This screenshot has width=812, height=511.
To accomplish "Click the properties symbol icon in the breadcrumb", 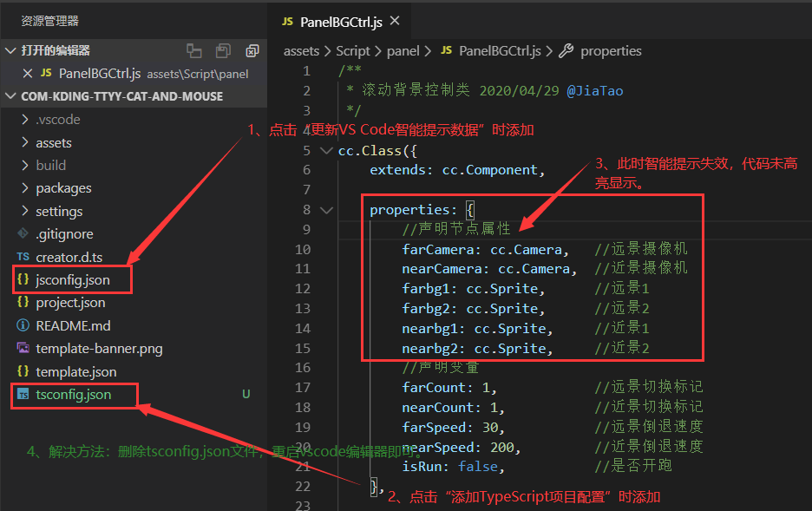I will click(x=567, y=51).
